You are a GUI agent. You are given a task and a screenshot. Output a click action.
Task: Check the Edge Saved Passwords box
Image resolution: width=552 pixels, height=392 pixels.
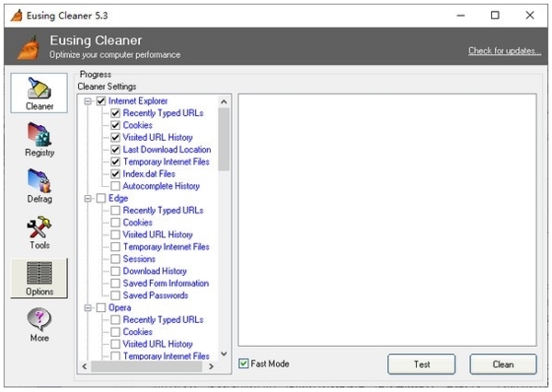pyautogui.click(x=115, y=295)
